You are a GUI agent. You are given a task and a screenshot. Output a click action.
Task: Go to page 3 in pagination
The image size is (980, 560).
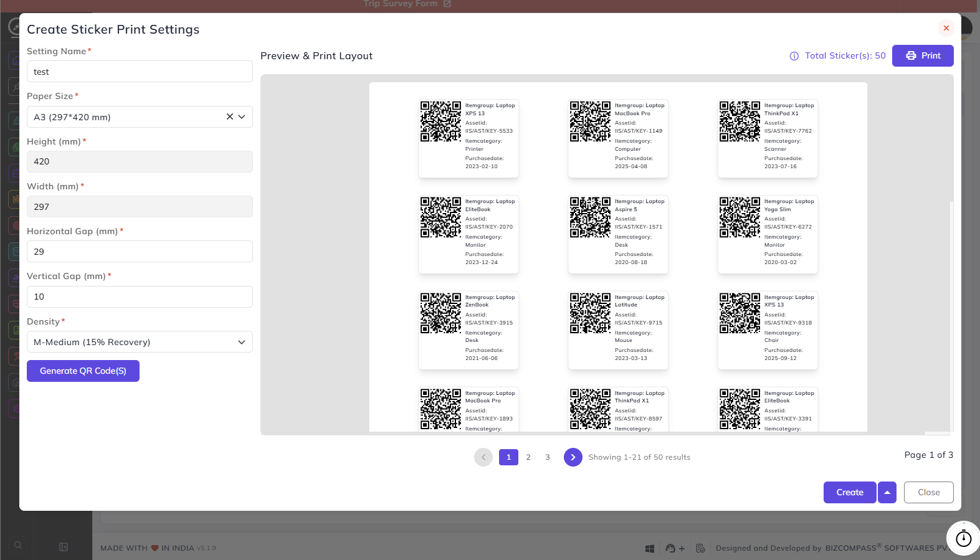click(x=548, y=457)
